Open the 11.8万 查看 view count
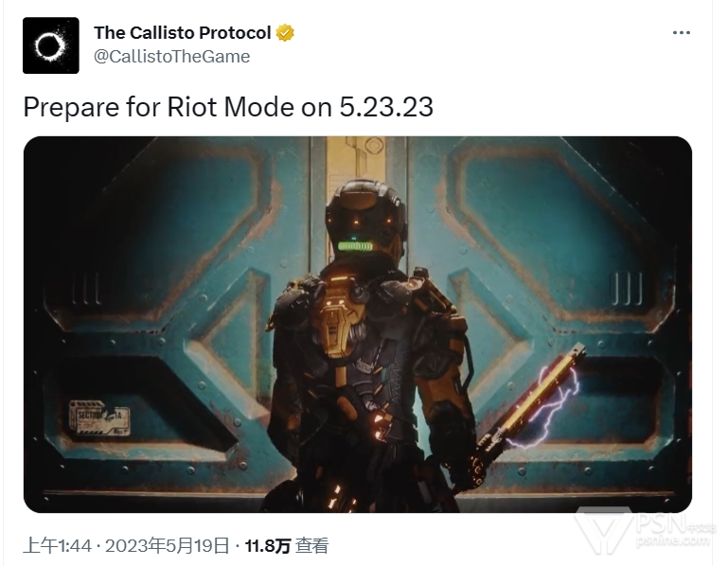The width and height of the screenshot is (728, 566). click(x=287, y=545)
